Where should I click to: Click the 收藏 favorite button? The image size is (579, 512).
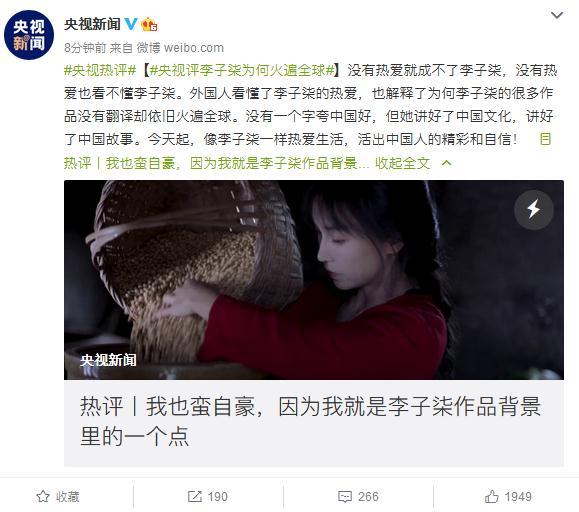58,496
